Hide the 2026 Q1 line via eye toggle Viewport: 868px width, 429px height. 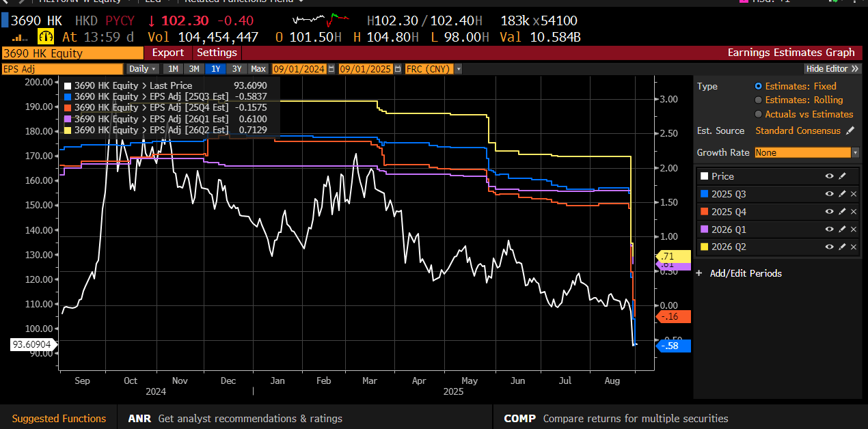(x=830, y=229)
